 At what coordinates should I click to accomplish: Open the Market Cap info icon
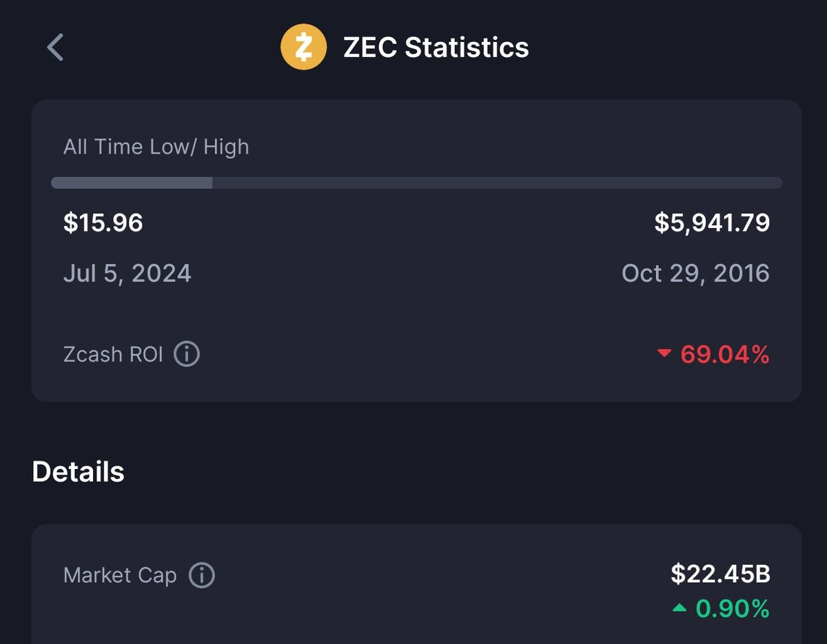pyautogui.click(x=201, y=575)
